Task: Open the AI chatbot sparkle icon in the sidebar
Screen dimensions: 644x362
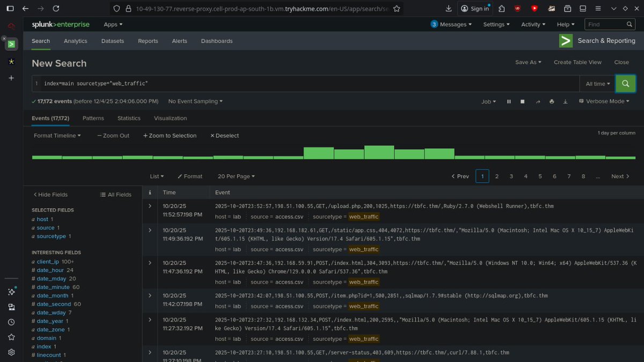Action: [x=11, y=292]
